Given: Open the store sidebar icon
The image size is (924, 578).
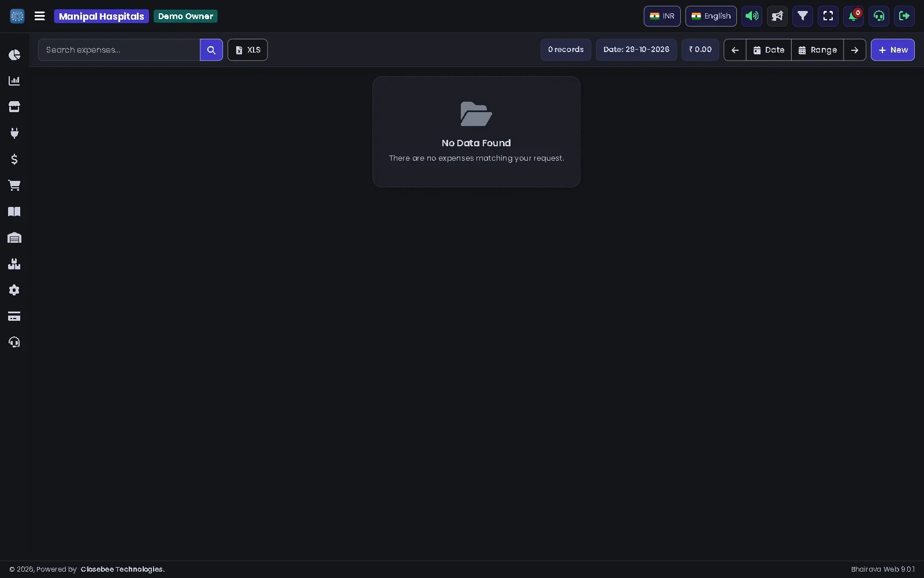Looking at the screenshot, I should pyautogui.click(x=14, y=107).
